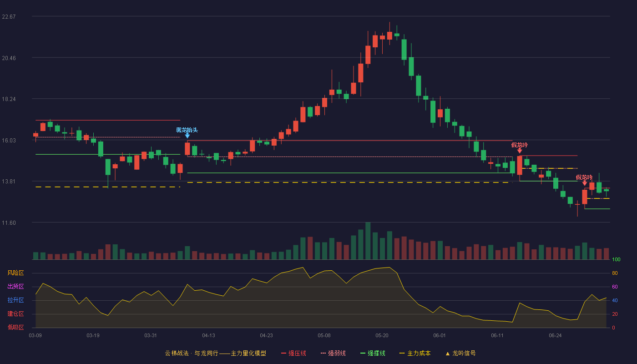Click the 60 indicator scale value
This screenshot has height=364, width=637.
click(614, 287)
